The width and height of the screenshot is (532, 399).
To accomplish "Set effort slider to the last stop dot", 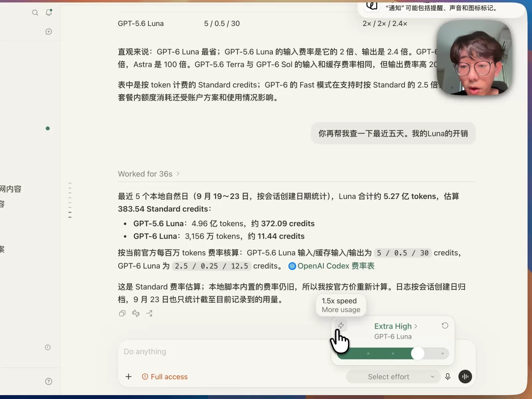I will coord(443,353).
